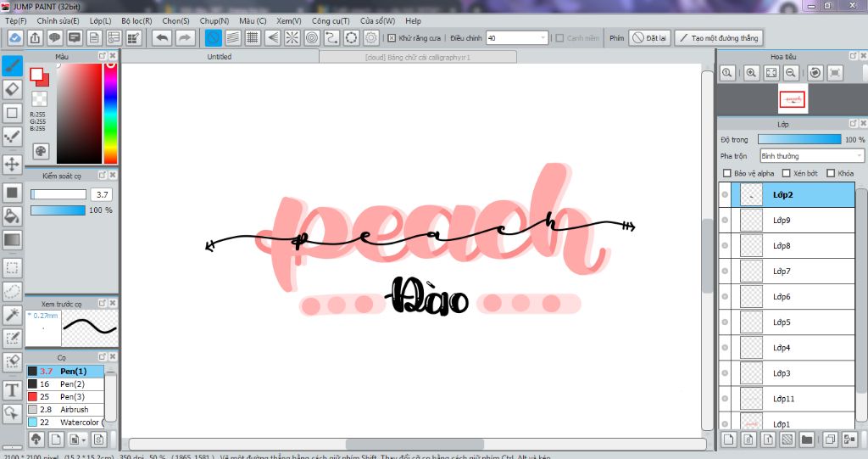The height and width of the screenshot is (459, 868).
Task: Click the Undo arrow in toolbar
Action: point(162,37)
